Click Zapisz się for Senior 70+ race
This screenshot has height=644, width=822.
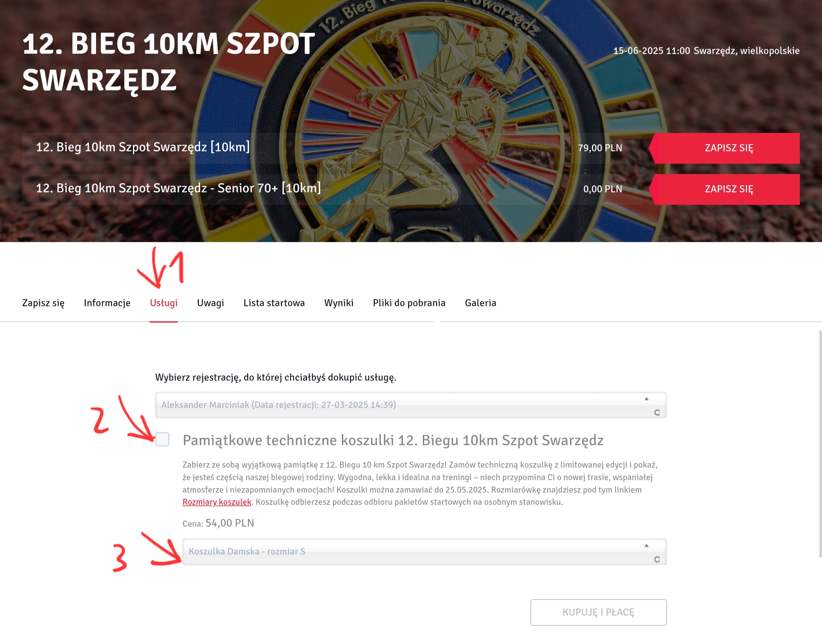point(724,189)
